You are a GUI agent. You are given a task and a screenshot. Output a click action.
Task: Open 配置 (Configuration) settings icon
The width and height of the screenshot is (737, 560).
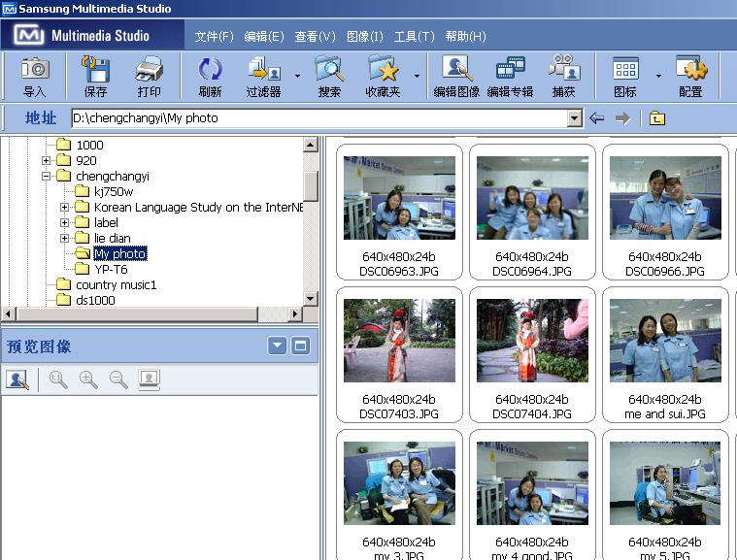691,69
